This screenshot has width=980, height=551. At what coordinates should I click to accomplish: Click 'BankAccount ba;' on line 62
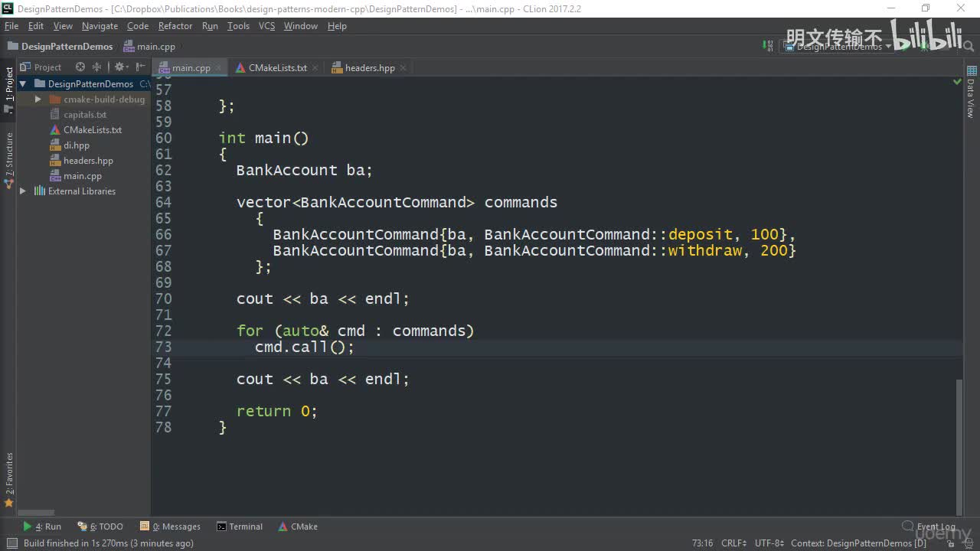pyautogui.click(x=304, y=171)
